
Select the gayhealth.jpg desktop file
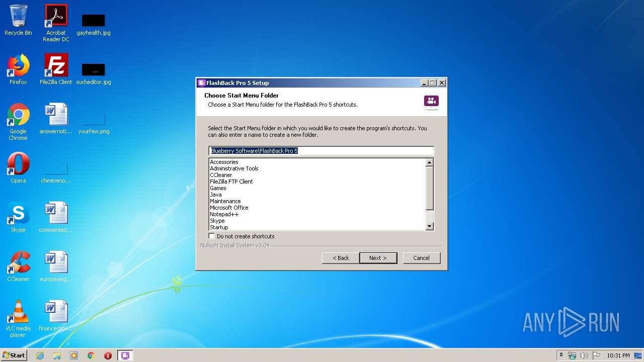point(94,25)
